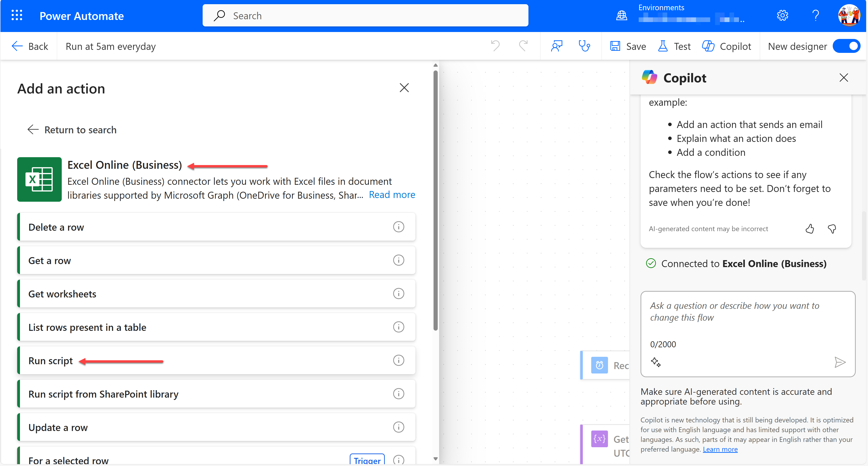This screenshot has height=466, width=868.
Task: Click the send message arrow
Action: tap(840, 362)
